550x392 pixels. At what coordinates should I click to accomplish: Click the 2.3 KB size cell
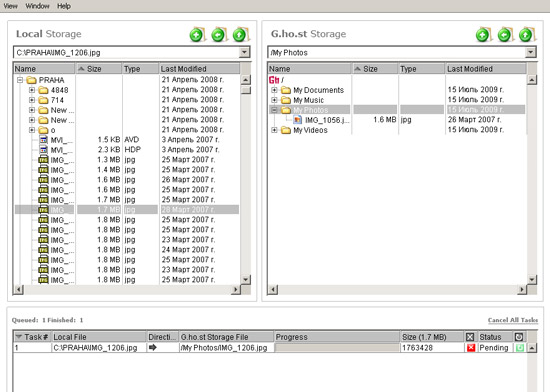pyautogui.click(x=109, y=150)
